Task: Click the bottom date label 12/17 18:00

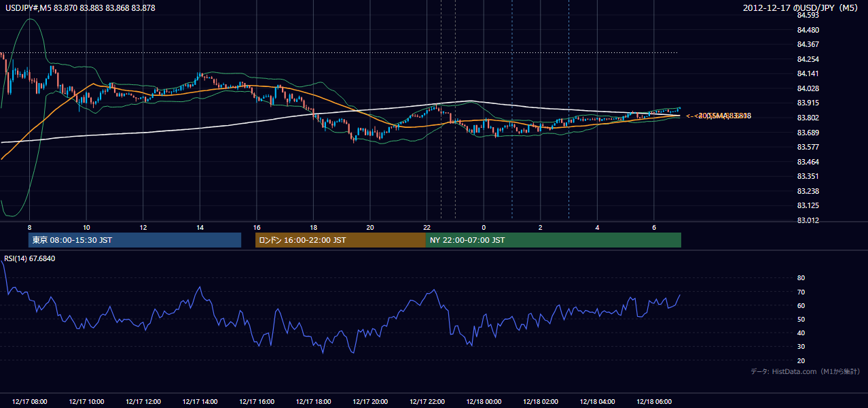Action: pyautogui.click(x=313, y=402)
